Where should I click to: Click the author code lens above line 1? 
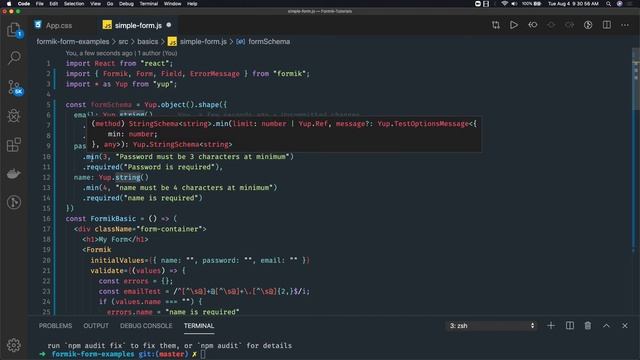pos(121,53)
